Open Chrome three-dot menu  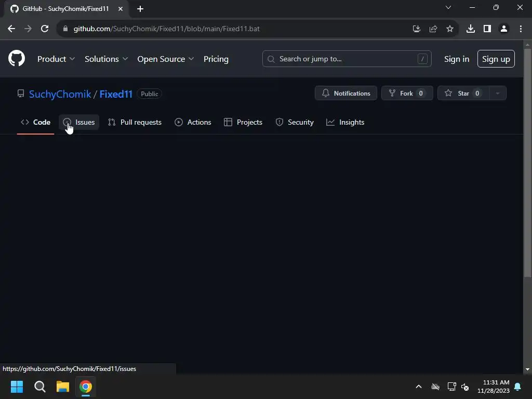(521, 29)
